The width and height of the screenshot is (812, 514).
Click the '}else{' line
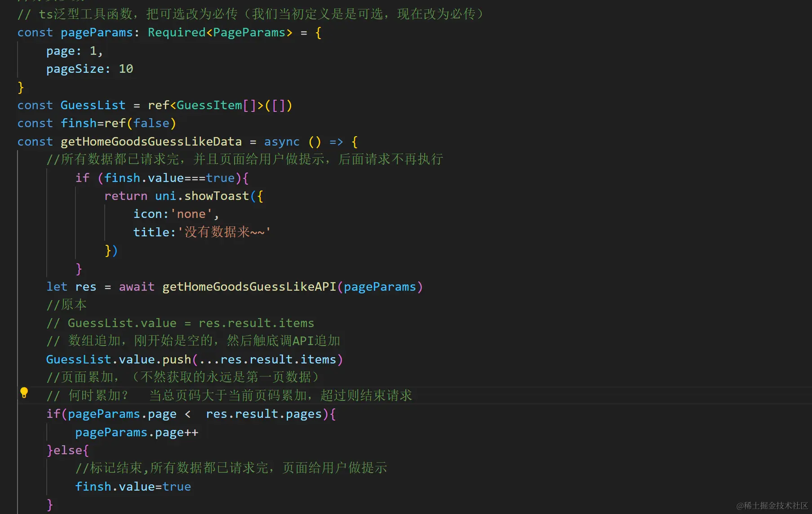click(68, 450)
